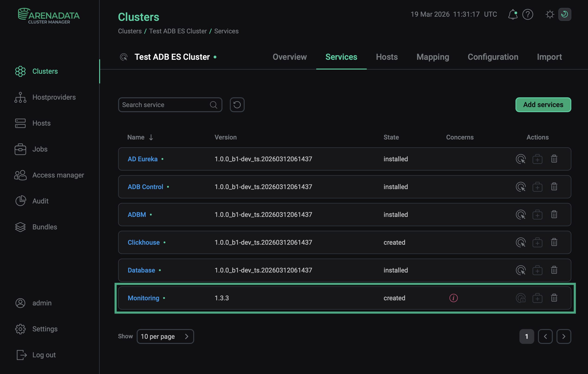
Task: Click the theme brightness icon
Action: (x=550, y=14)
